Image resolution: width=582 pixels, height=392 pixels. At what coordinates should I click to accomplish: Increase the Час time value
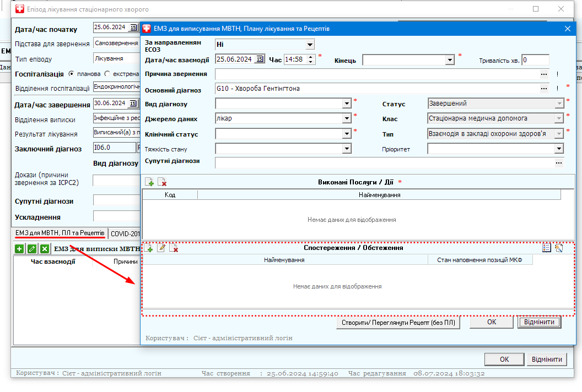311,57
